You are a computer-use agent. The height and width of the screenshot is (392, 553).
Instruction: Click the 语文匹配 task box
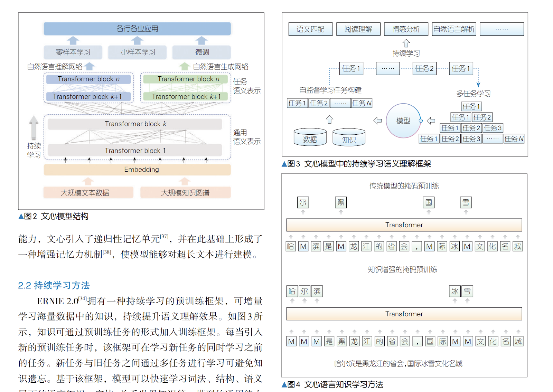[x=310, y=29]
